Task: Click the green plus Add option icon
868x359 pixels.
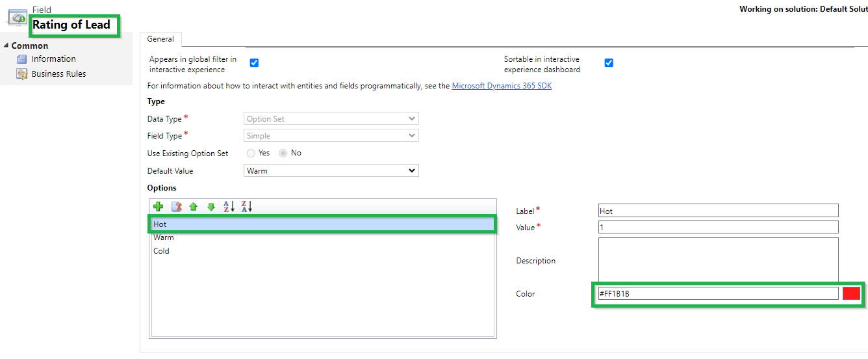Action: point(158,207)
